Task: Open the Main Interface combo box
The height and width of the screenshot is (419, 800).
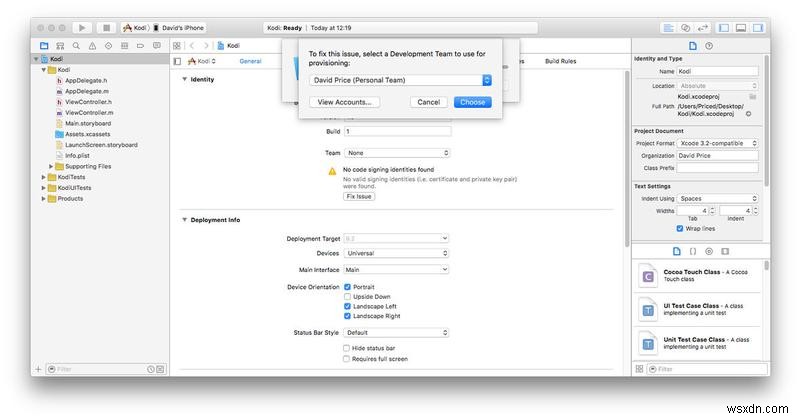Action: point(396,269)
